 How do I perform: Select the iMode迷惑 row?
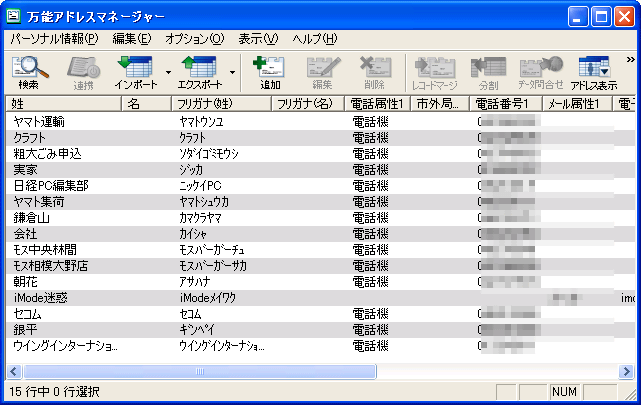coord(320,298)
